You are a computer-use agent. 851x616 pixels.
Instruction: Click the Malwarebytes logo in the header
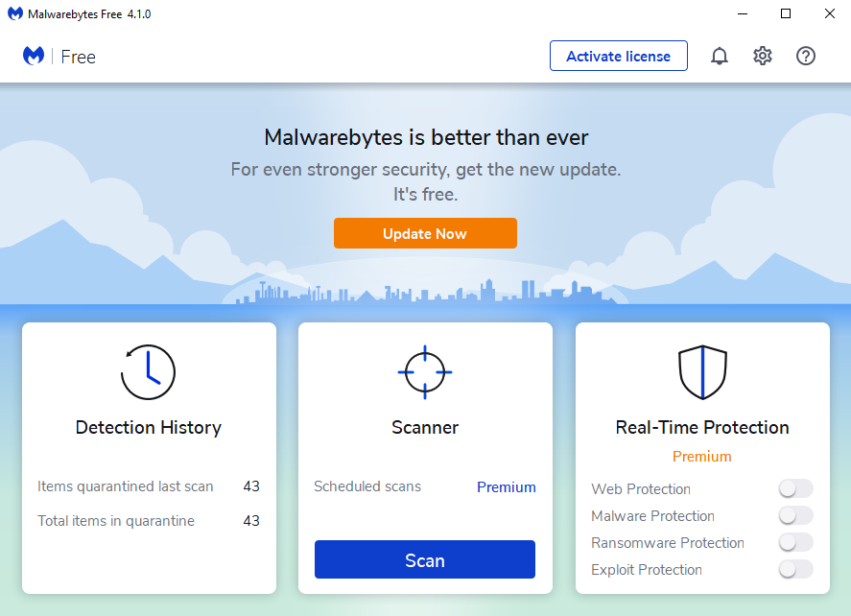coord(33,56)
